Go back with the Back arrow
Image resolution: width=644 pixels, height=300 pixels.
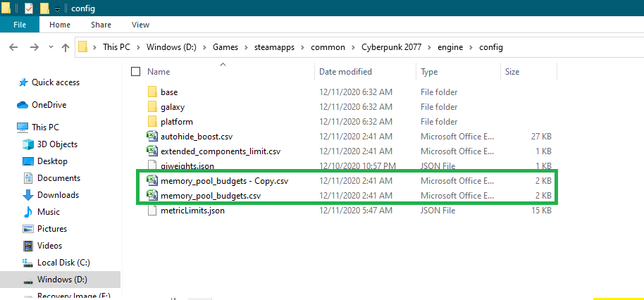click(13, 47)
